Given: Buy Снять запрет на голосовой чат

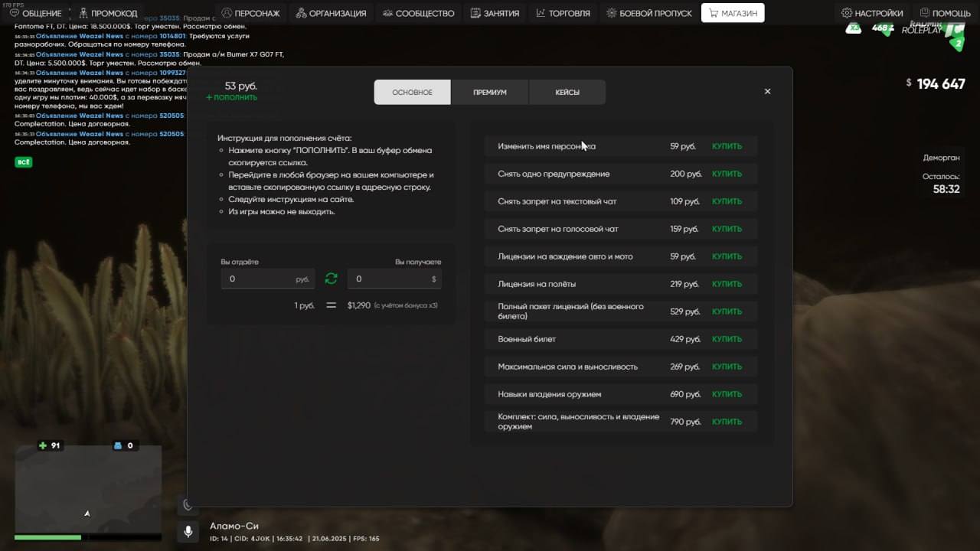Looking at the screenshot, I should click(x=727, y=229).
